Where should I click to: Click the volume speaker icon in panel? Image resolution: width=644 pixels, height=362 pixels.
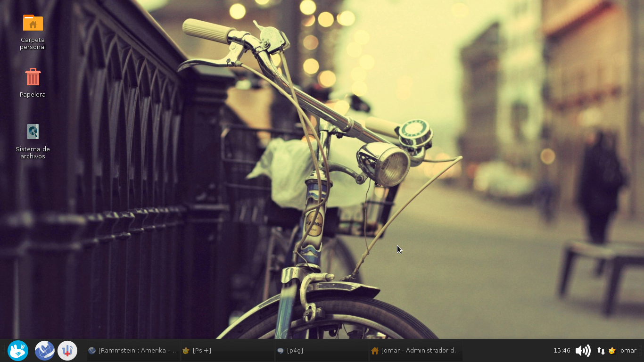pyautogui.click(x=583, y=351)
